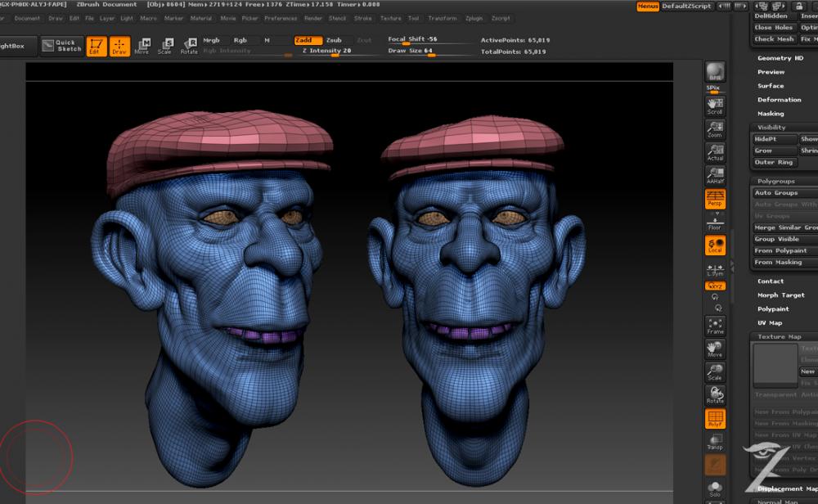This screenshot has height=504, width=818.
Task: Click the AAHalf view icon
Action: point(715,175)
